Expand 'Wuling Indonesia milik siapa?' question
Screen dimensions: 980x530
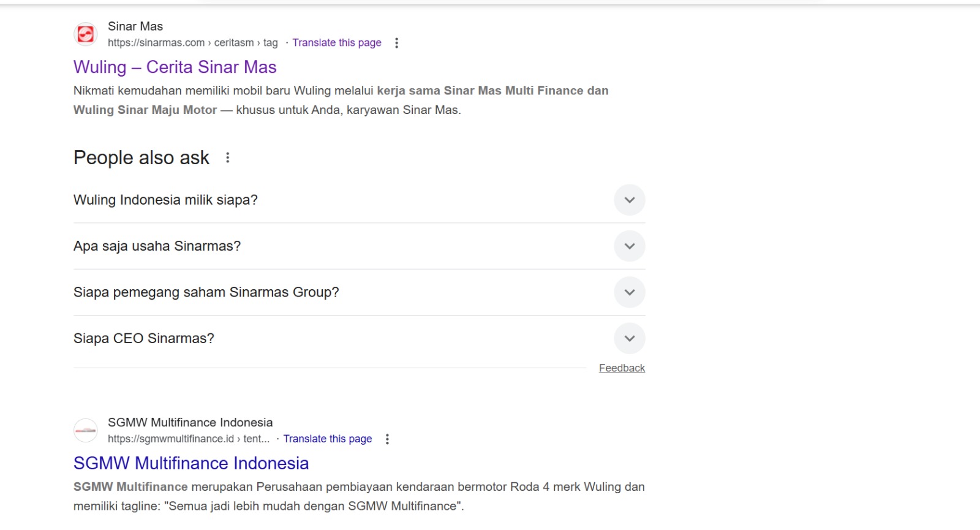pos(360,200)
